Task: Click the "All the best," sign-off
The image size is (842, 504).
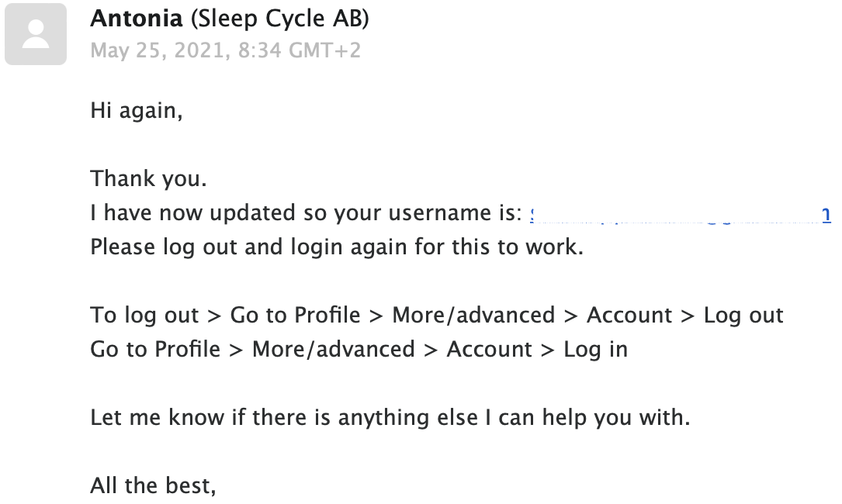Action: [x=153, y=486]
